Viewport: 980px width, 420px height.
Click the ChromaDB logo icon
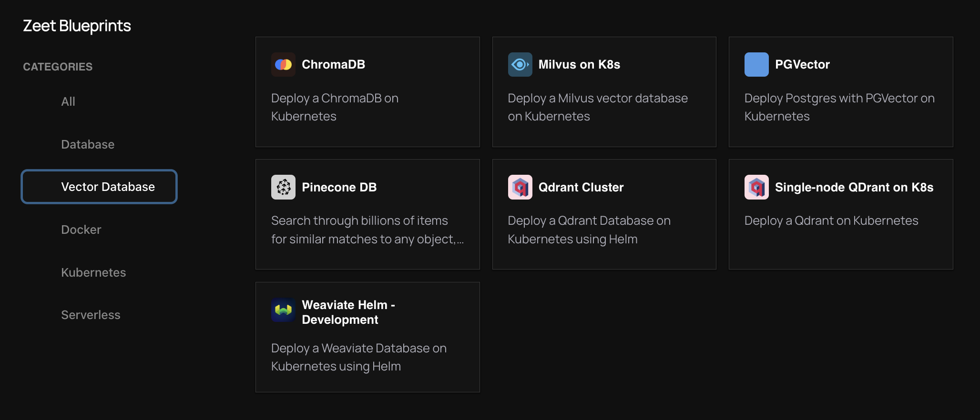click(283, 64)
